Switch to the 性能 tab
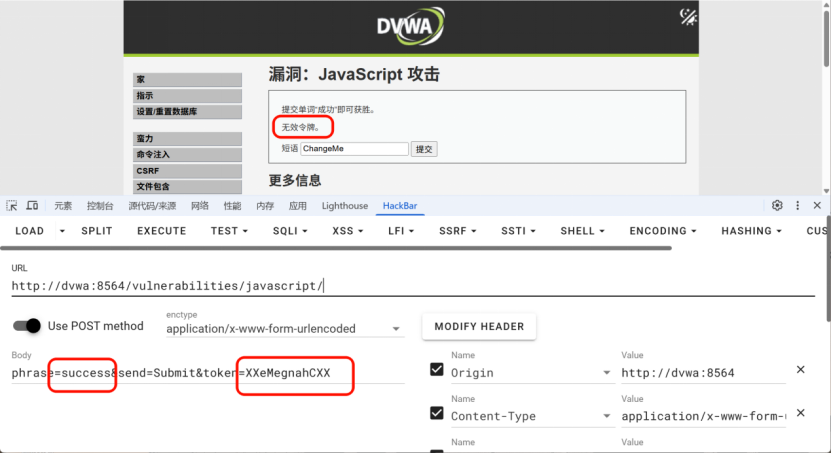 click(232, 206)
